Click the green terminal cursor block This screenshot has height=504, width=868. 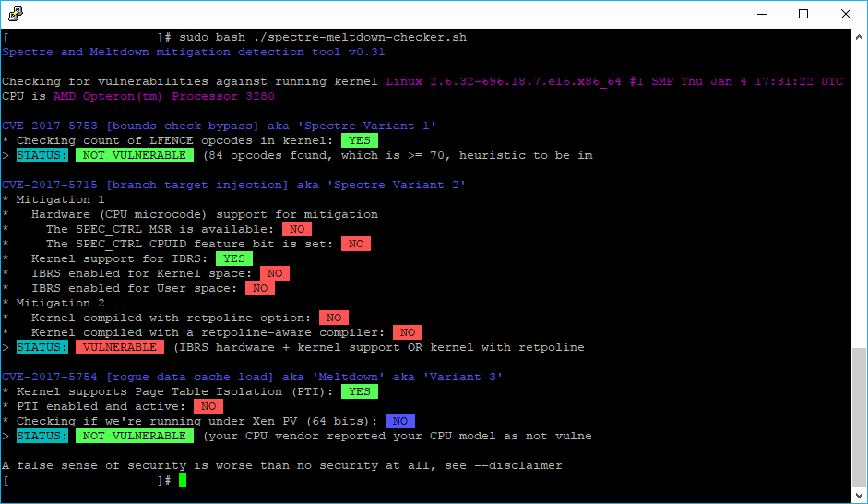[x=183, y=480]
